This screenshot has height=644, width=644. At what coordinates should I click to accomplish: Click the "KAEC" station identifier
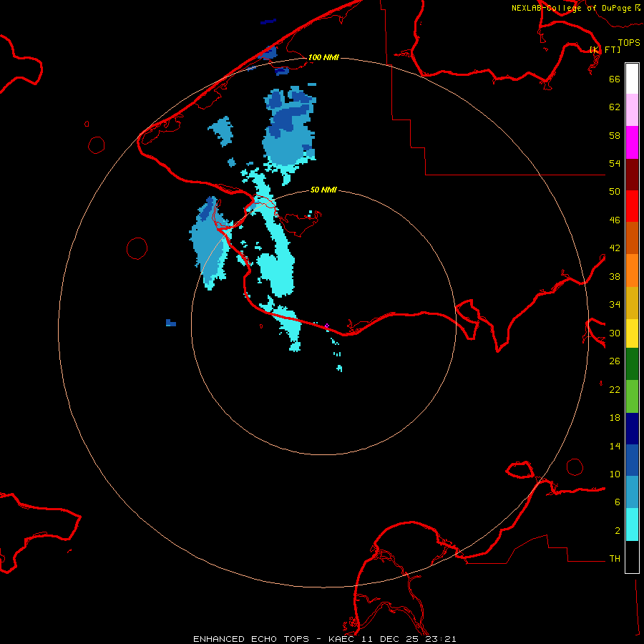point(343,639)
